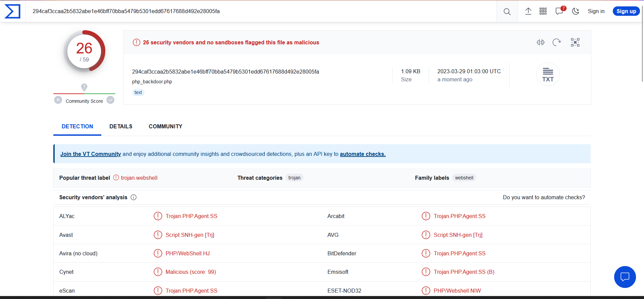Click the Sign in link

click(596, 11)
